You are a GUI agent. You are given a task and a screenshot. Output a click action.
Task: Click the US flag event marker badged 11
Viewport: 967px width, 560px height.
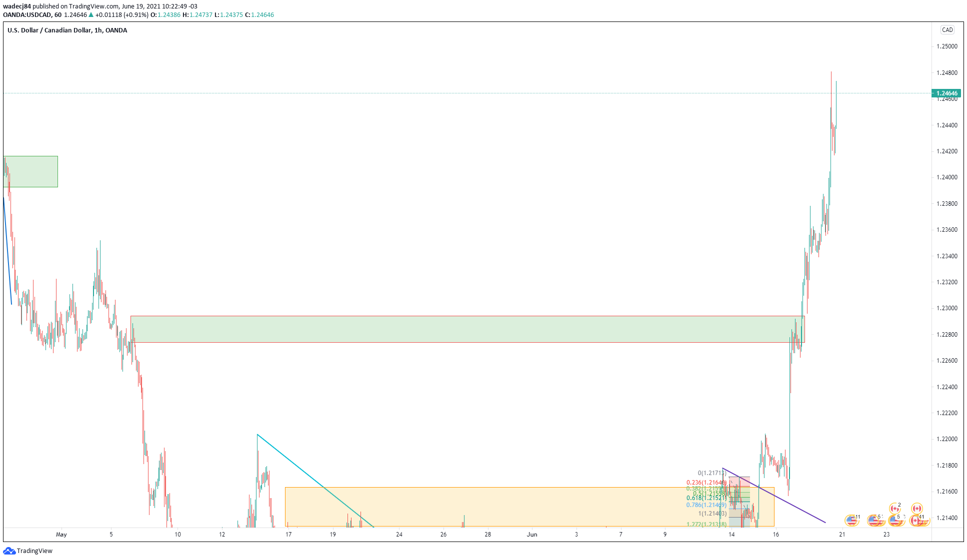[x=851, y=521]
